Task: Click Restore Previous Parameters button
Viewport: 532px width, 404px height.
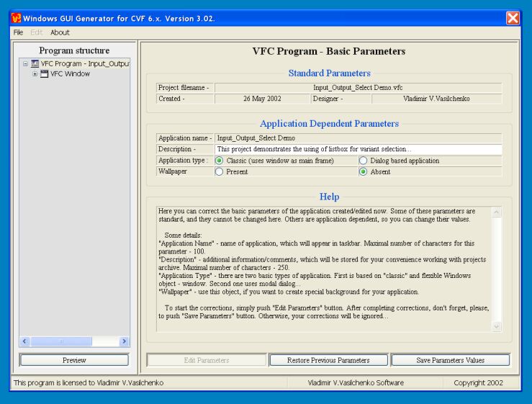Action: [328, 360]
